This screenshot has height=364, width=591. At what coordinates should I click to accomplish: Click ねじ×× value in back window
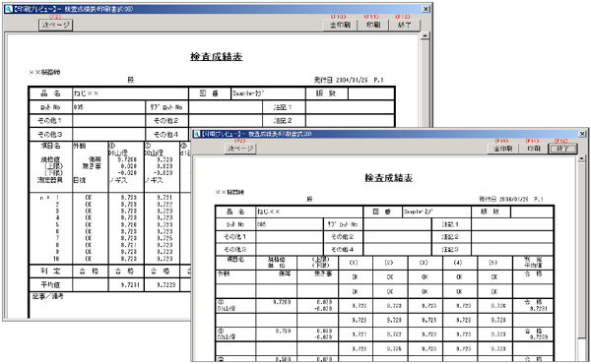tap(87, 93)
